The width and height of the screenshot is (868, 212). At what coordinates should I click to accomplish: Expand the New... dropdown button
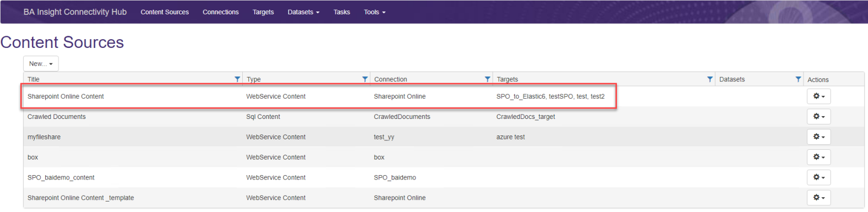point(41,64)
